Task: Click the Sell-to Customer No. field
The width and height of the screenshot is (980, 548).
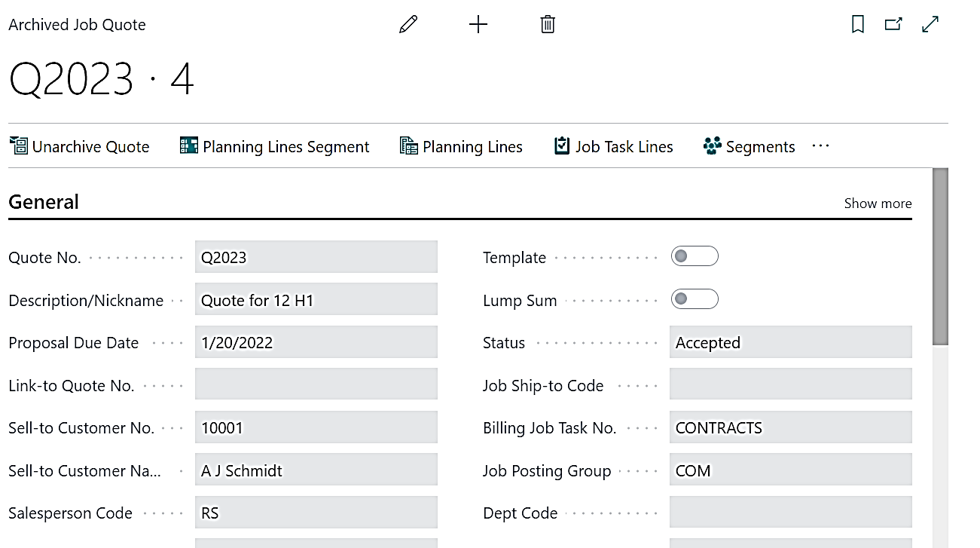Action: 316,428
